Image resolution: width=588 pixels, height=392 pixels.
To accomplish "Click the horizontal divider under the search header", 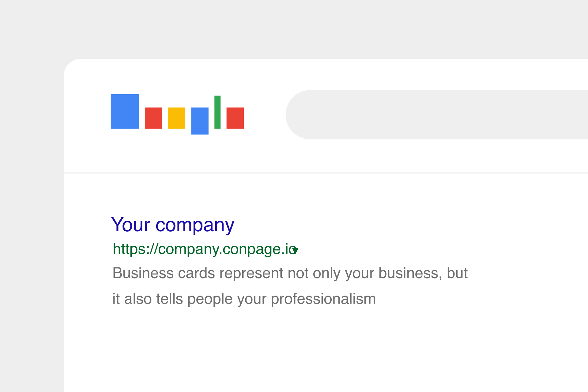I will coord(326,173).
